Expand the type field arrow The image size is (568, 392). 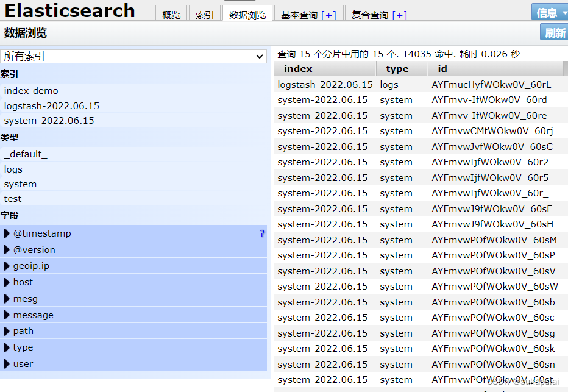point(7,347)
